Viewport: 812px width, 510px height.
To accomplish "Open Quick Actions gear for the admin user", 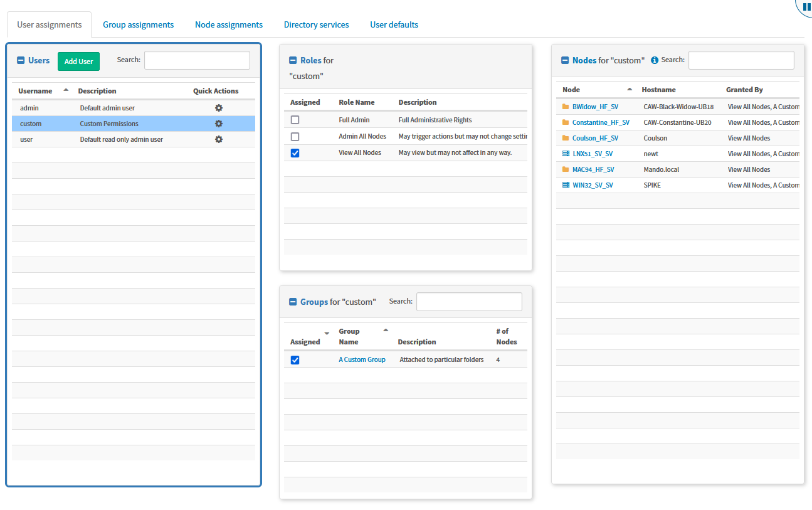I will pyautogui.click(x=218, y=107).
